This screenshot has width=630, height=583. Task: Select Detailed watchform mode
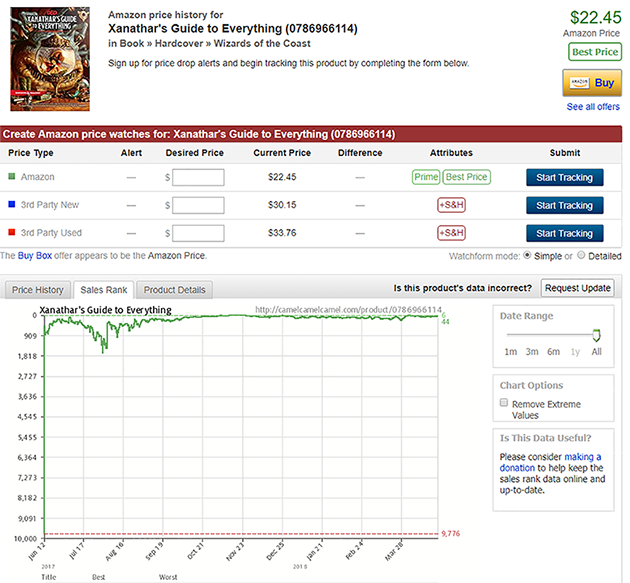coord(581,256)
